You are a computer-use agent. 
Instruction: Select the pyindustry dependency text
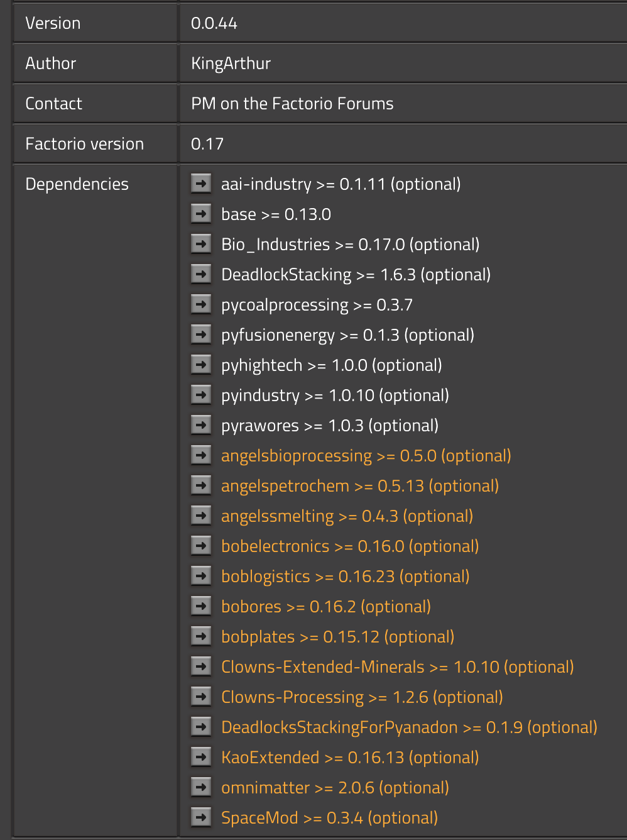[334, 395]
